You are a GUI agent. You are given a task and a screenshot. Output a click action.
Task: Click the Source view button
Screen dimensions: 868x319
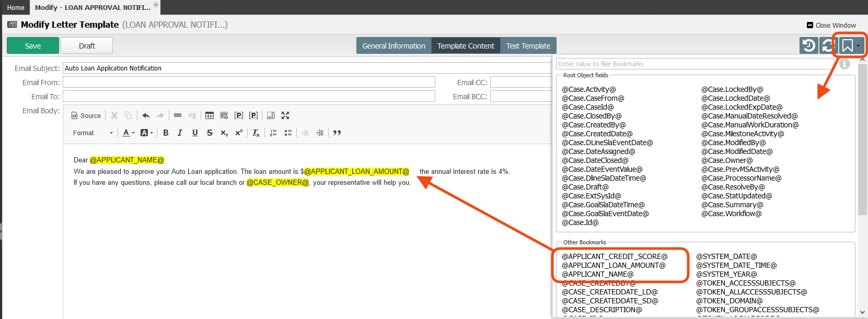[x=86, y=115]
